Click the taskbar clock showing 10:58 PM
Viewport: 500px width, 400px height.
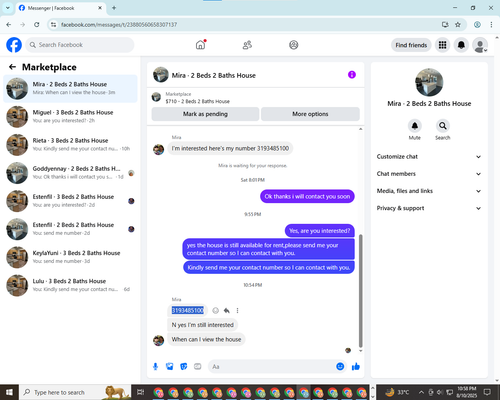[467, 392]
